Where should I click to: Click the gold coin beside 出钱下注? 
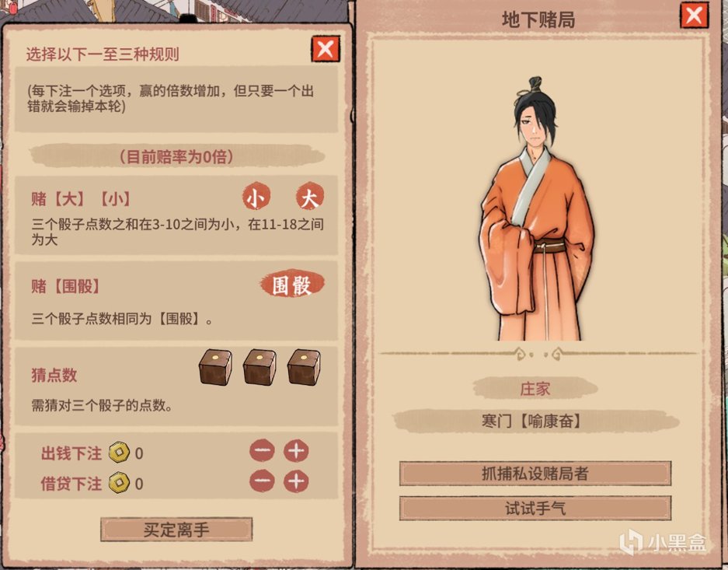point(120,452)
